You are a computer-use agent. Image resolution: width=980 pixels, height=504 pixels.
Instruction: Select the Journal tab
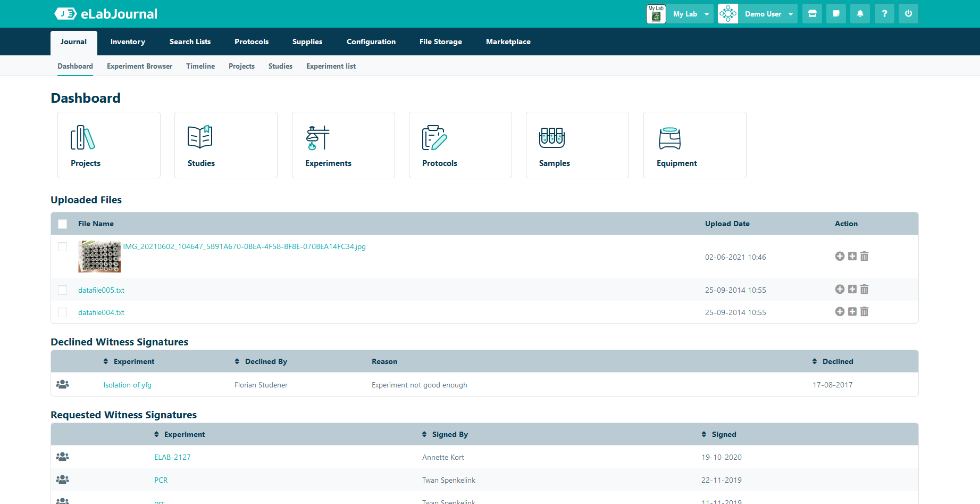coord(73,42)
